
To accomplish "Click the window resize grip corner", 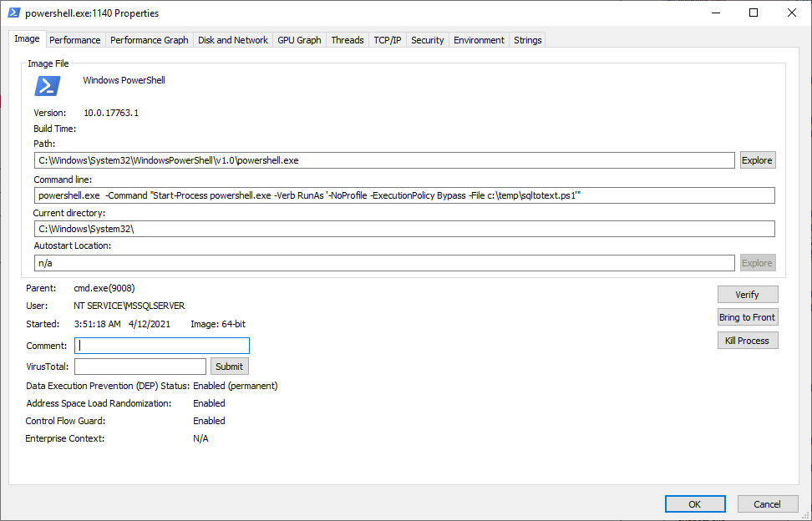I will pyautogui.click(x=805, y=515).
